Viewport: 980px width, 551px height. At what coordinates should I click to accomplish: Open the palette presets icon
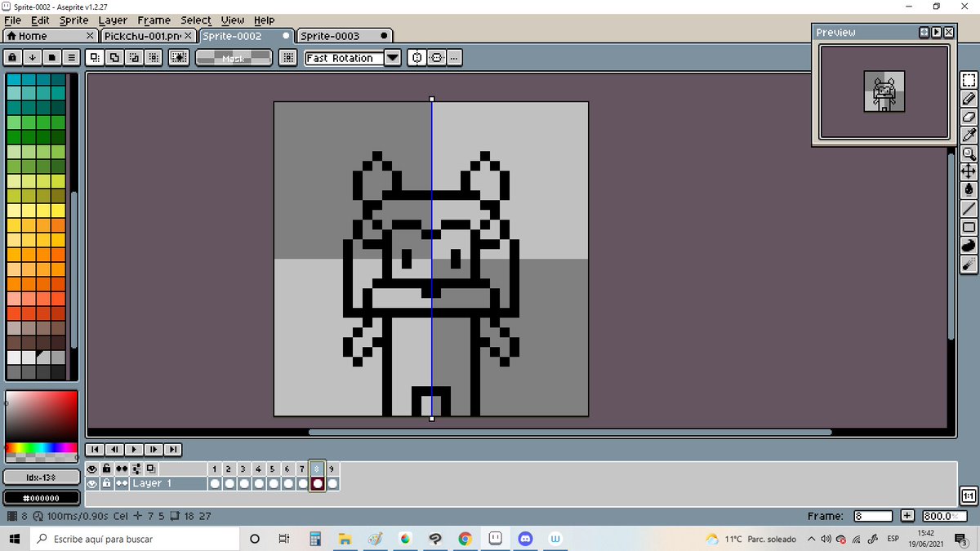pyautogui.click(x=51, y=58)
